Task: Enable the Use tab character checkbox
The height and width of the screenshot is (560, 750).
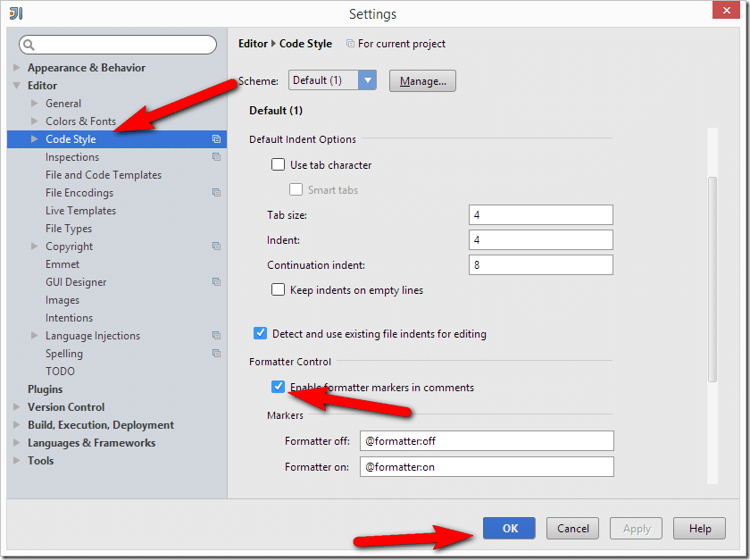Action: pos(278,164)
